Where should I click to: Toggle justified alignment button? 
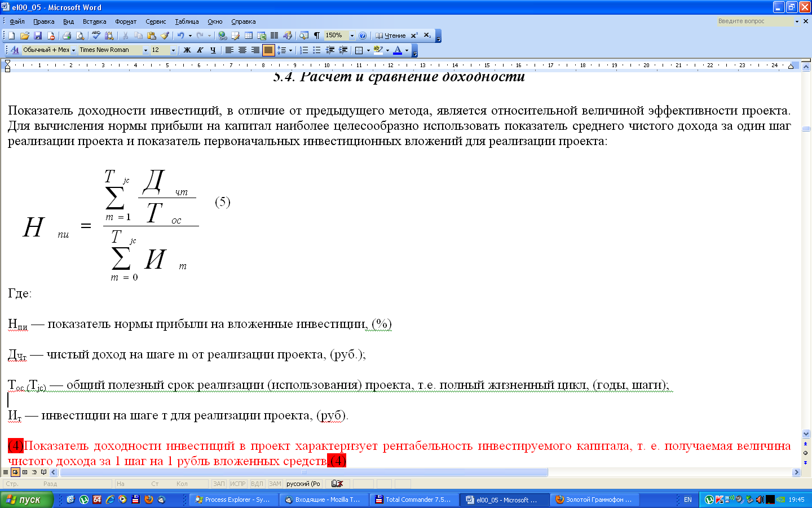pyautogui.click(x=268, y=50)
